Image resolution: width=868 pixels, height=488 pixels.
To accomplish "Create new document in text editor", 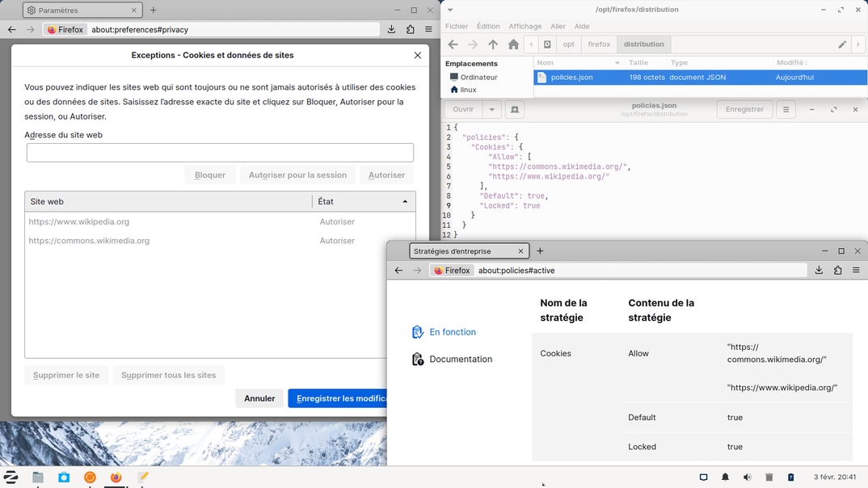I will [514, 110].
